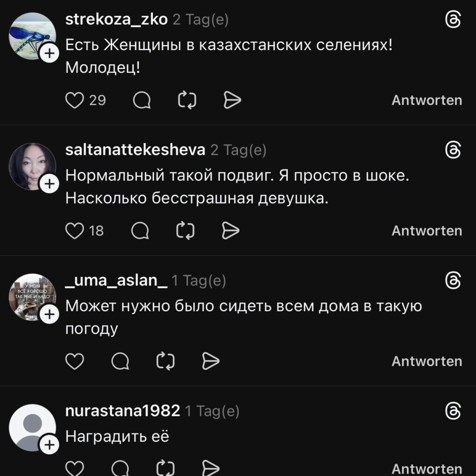Repost the strekoza_zko comment

187,100
